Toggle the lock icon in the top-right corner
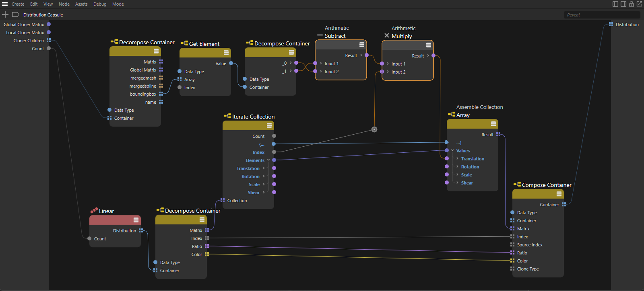The width and height of the screenshot is (644, 291). tap(631, 4)
